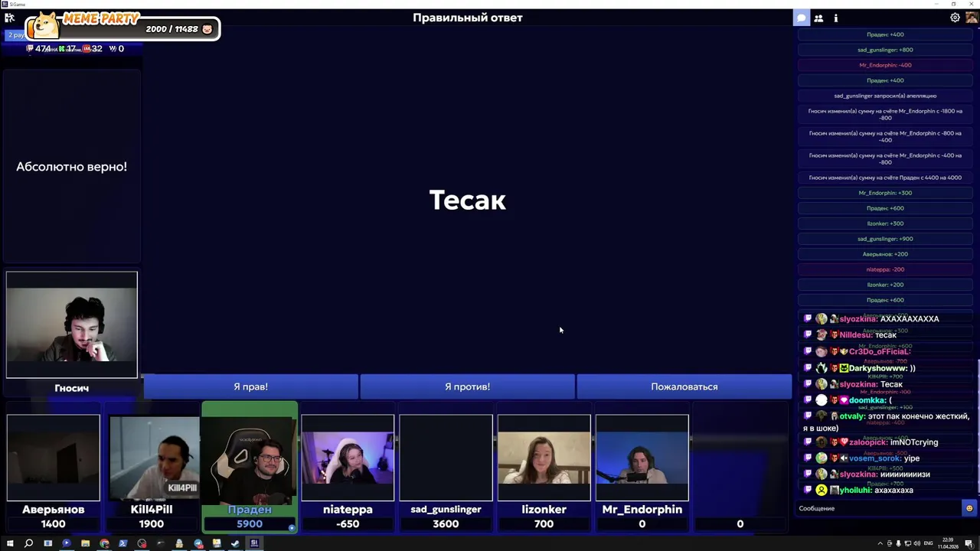Open the Windows notification center
Screen dimensions: 980x551
(x=969, y=544)
